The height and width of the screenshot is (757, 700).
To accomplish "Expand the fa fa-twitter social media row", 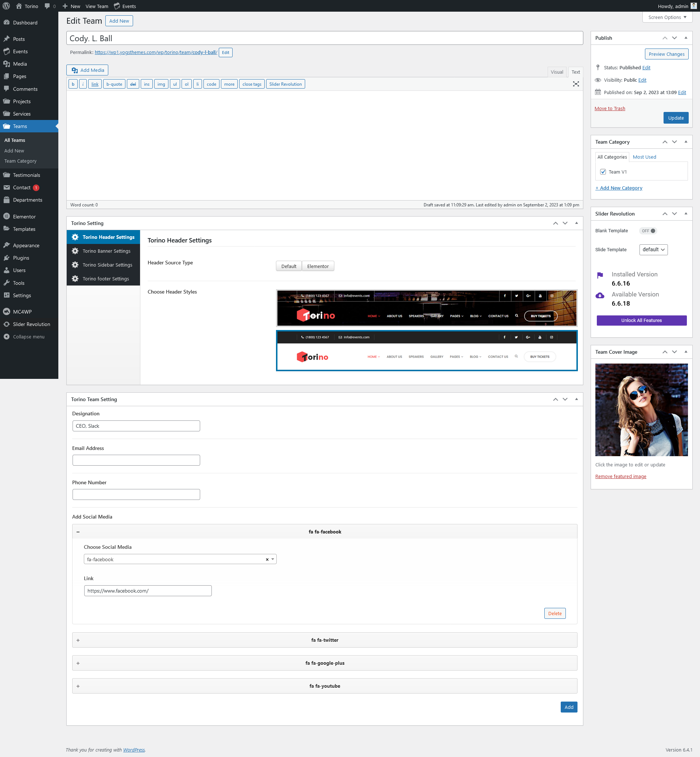I will 324,640.
